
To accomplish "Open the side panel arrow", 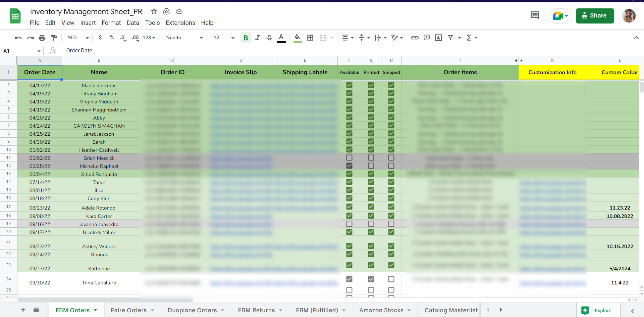I will coord(632,311).
